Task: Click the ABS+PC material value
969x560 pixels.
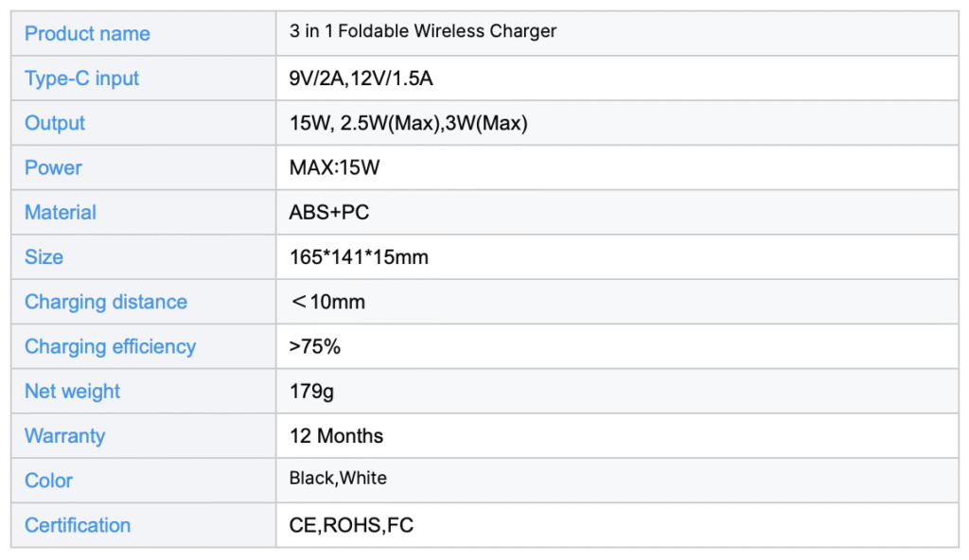Action: 328,213
